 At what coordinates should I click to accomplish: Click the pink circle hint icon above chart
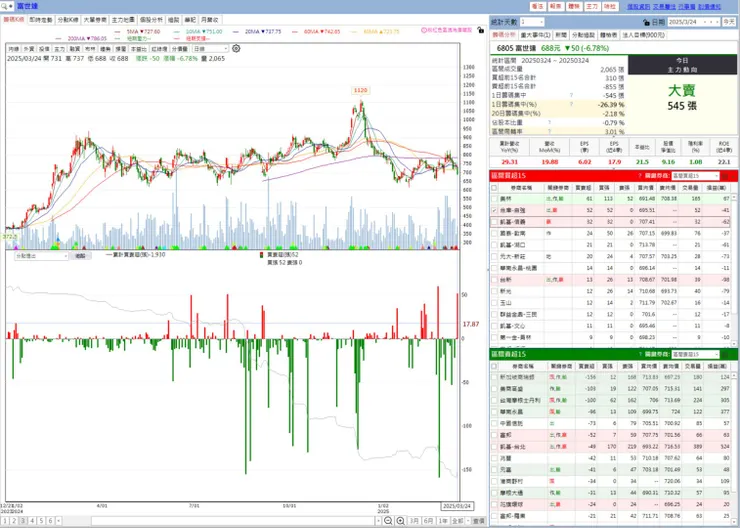pyautogui.click(x=424, y=30)
